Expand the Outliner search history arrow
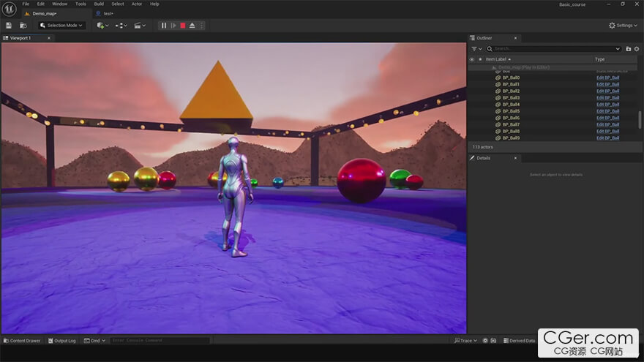The image size is (644, 362). pyautogui.click(x=618, y=49)
